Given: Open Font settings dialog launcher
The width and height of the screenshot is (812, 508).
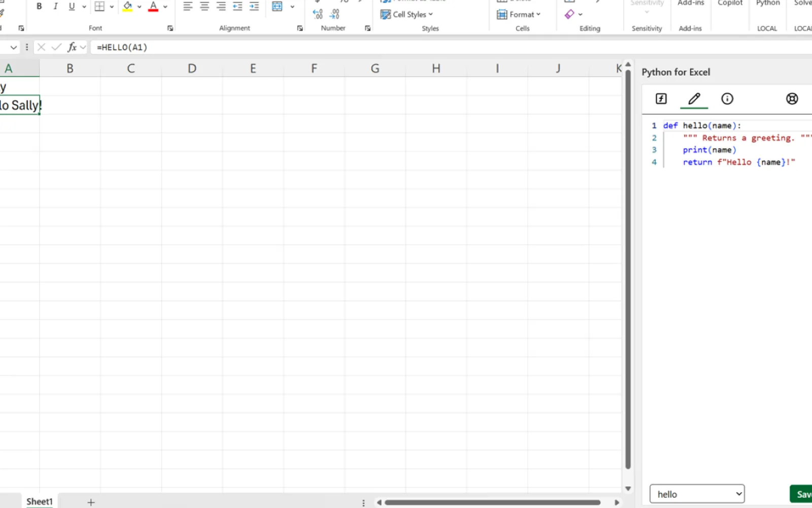Looking at the screenshot, I should pyautogui.click(x=171, y=28).
